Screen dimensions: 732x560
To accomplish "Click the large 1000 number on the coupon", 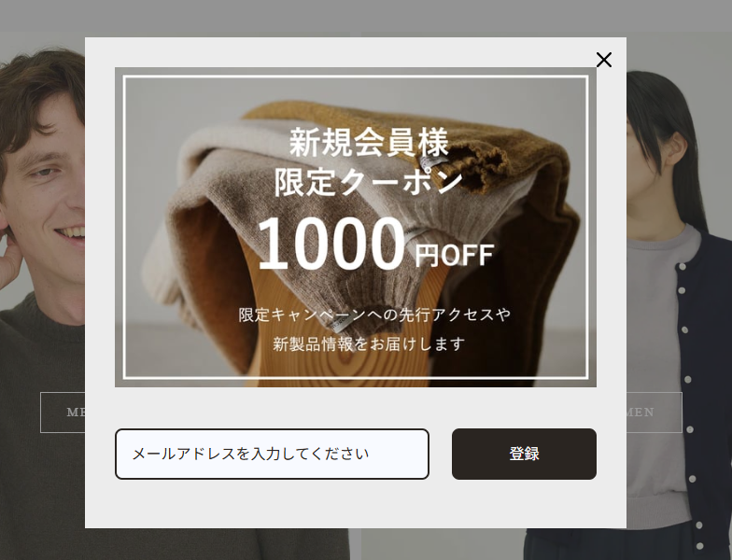I will point(331,245).
